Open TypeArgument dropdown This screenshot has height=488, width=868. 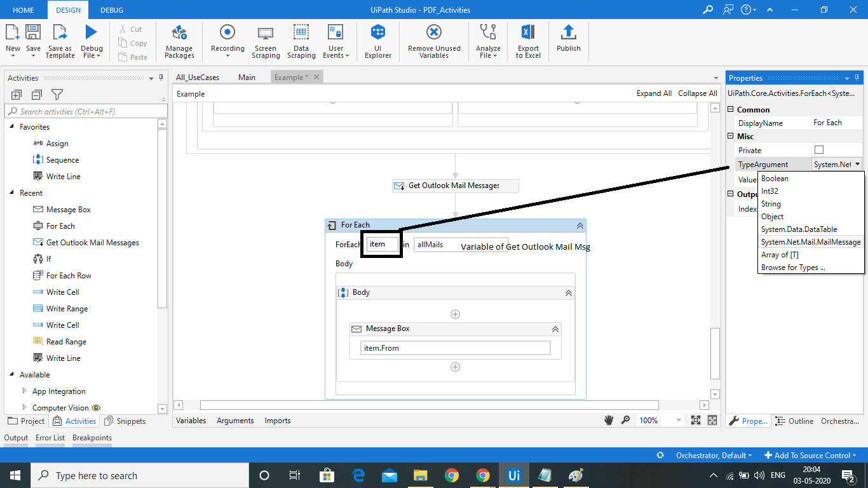click(x=857, y=164)
